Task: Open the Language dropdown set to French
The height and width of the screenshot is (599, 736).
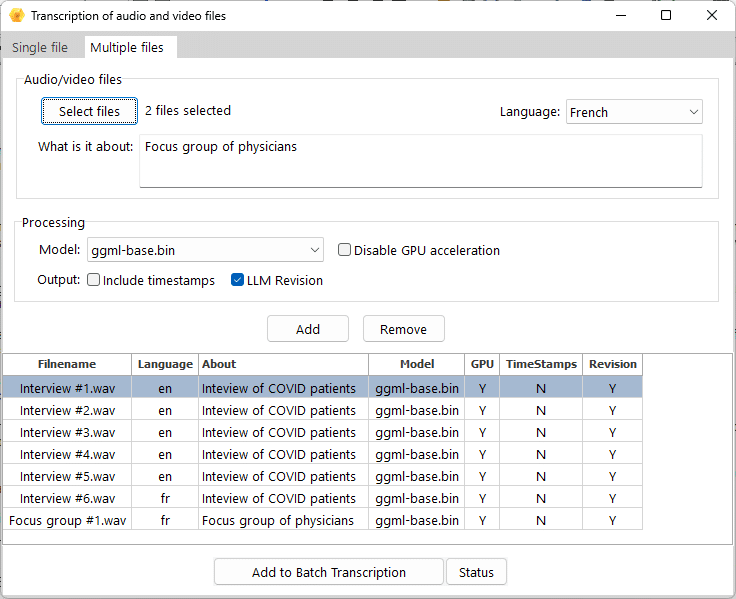Action: (634, 112)
